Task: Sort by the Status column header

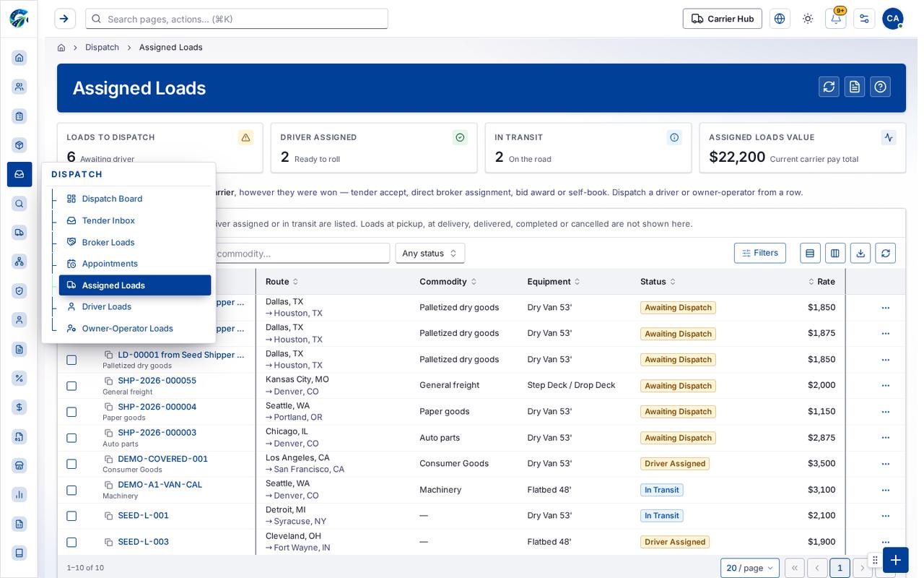Action: coord(658,282)
